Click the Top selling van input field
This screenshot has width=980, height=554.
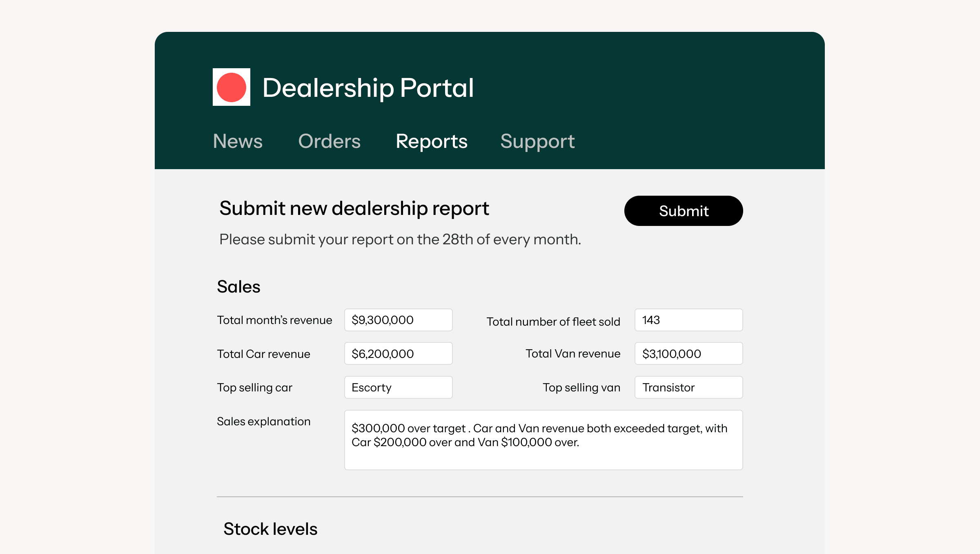coord(688,387)
